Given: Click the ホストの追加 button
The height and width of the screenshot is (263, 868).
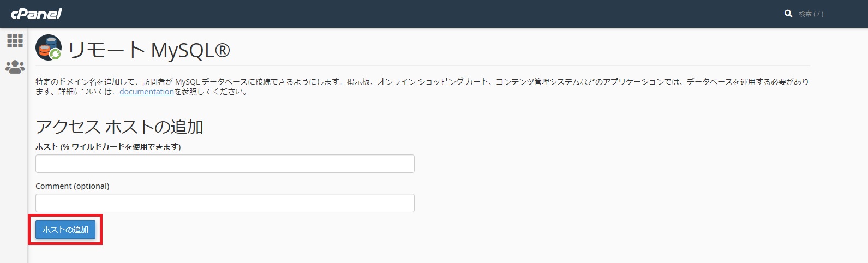Looking at the screenshot, I should (65, 230).
